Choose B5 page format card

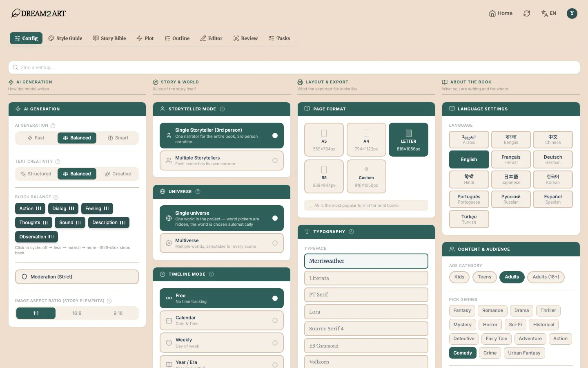[x=324, y=176]
